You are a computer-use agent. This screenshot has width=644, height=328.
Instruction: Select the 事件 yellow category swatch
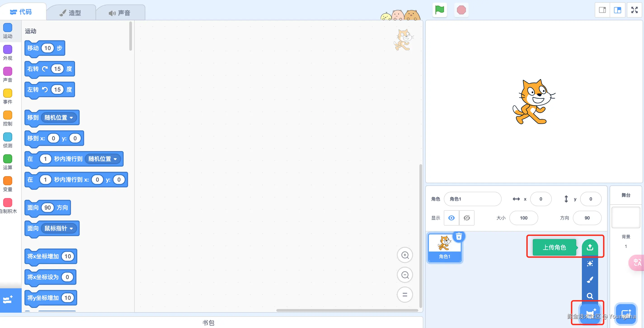click(7, 93)
